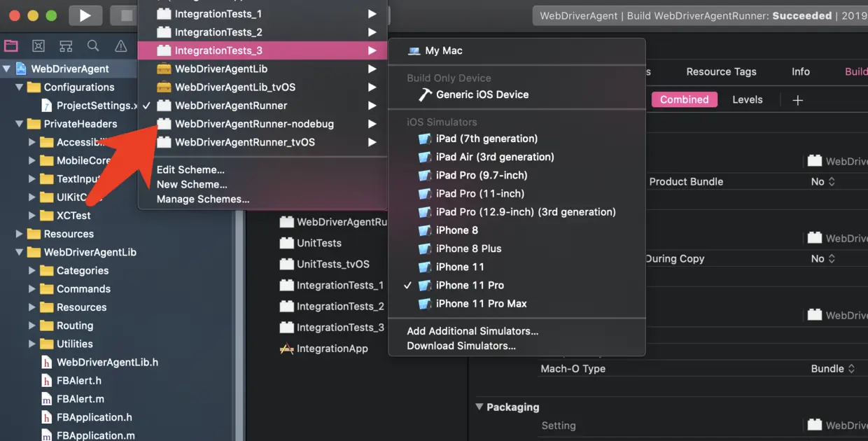Viewport: 868px width, 441px height.
Task: Switch to the Resource Tags tab
Action: point(721,71)
